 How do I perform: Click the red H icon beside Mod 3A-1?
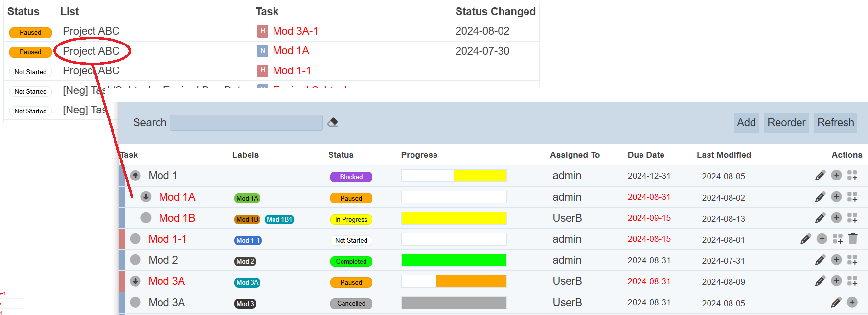(x=263, y=31)
